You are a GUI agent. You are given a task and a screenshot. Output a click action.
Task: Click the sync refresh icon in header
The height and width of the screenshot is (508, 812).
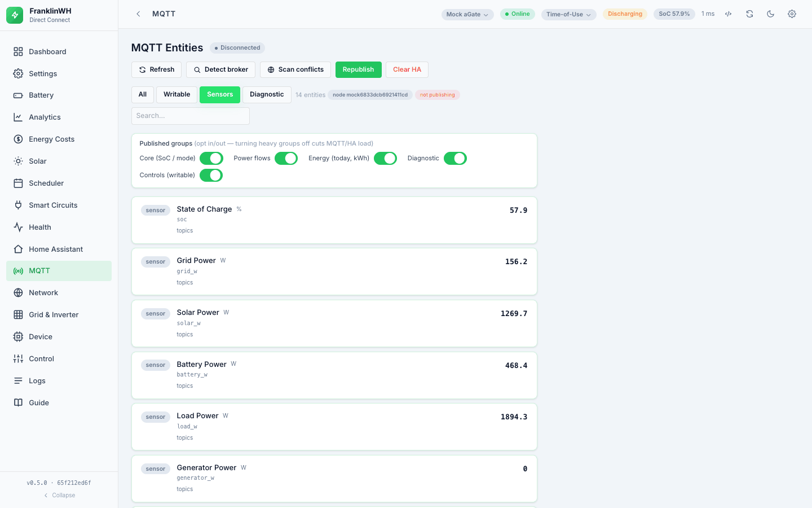(x=749, y=14)
